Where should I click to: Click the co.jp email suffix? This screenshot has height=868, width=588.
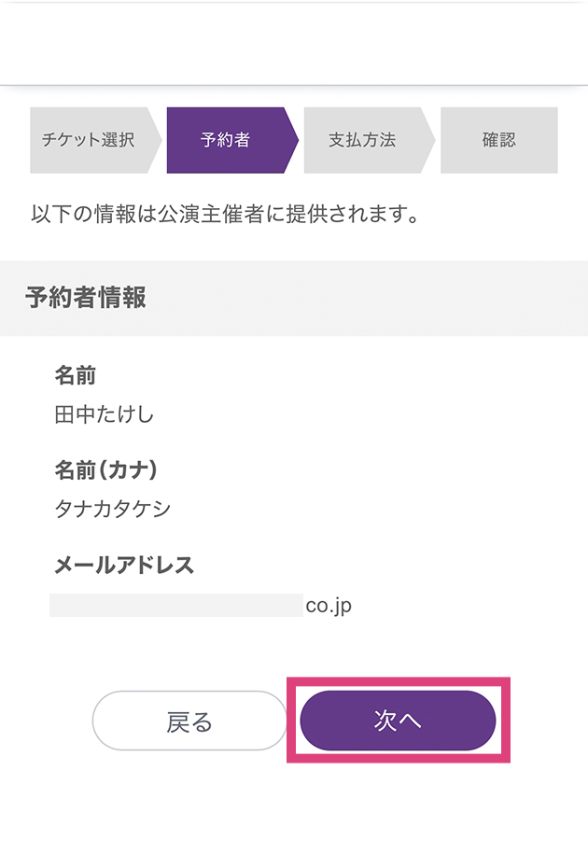point(329,605)
